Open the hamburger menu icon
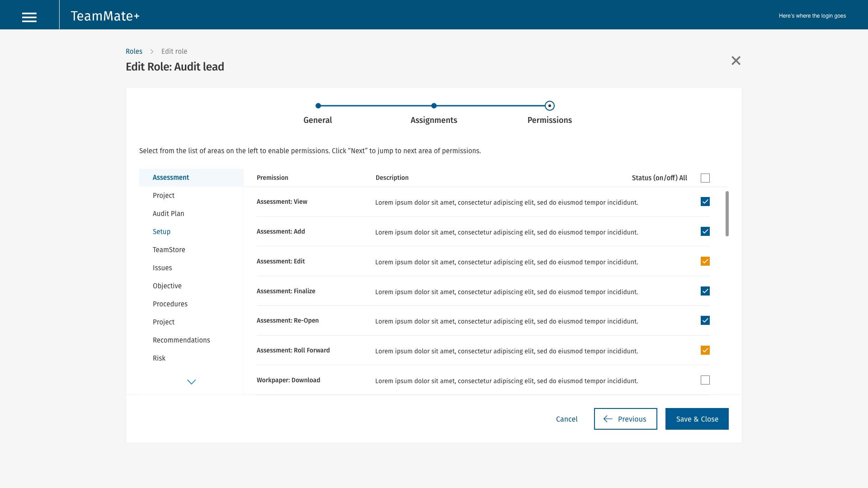 [29, 17]
